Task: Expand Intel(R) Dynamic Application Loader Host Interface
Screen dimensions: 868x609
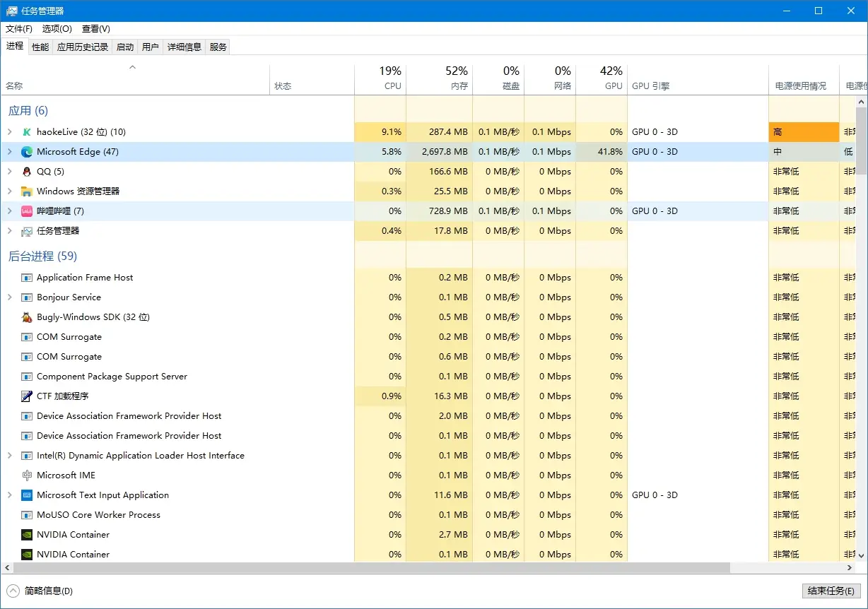Action: (9, 456)
